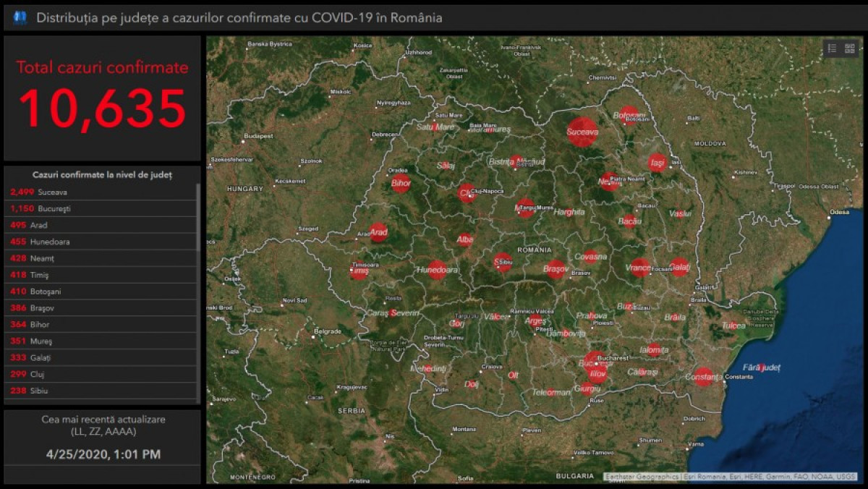Open the map legend list icon

[x=833, y=48]
